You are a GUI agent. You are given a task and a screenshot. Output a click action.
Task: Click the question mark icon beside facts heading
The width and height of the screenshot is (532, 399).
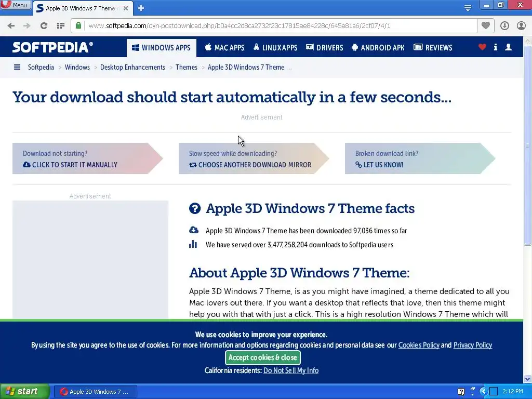[195, 208]
